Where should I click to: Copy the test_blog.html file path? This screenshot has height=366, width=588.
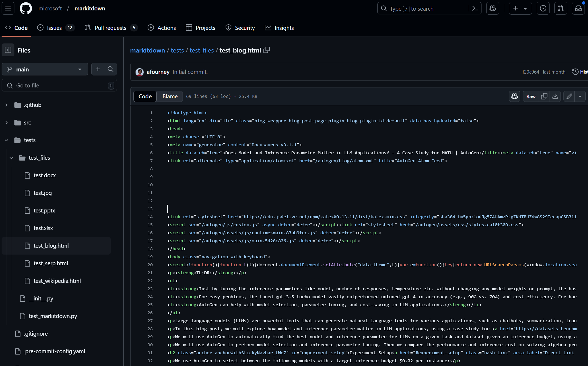tap(267, 50)
